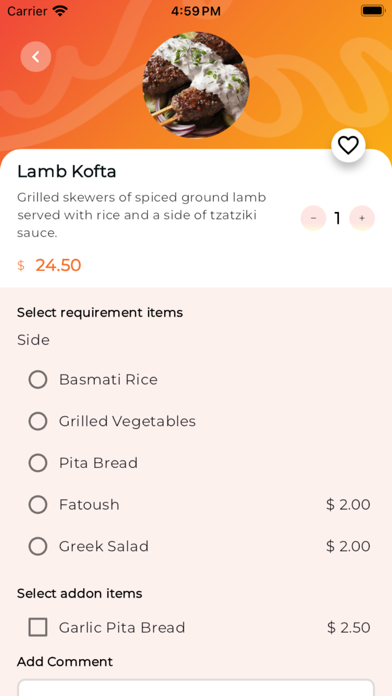Increase quantity with plus button
Viewport: 392px width, 696px height.
click(x=362, y=218)
